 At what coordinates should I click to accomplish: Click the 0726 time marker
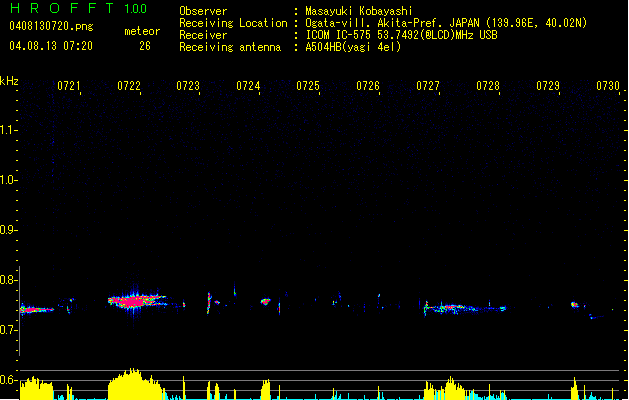click(368, 86)
